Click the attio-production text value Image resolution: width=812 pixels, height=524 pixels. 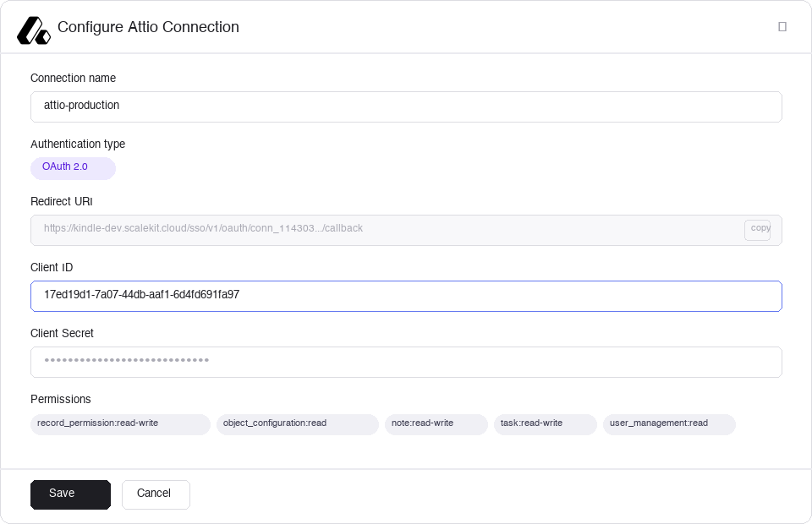point(82,106)
